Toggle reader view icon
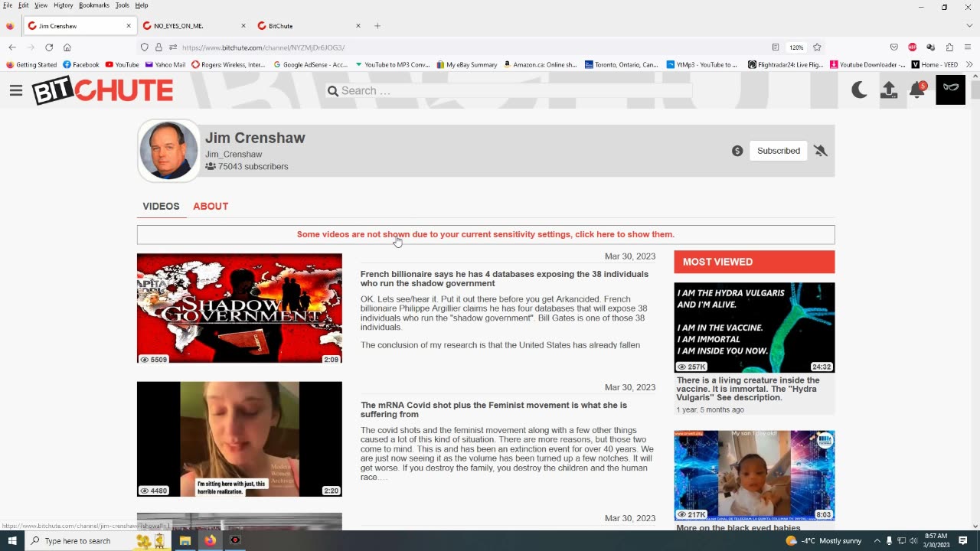 [776, 47]
